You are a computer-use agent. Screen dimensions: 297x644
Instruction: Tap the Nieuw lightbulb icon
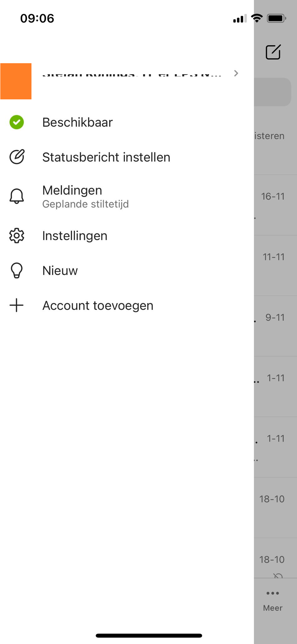(x=17, y=270)
